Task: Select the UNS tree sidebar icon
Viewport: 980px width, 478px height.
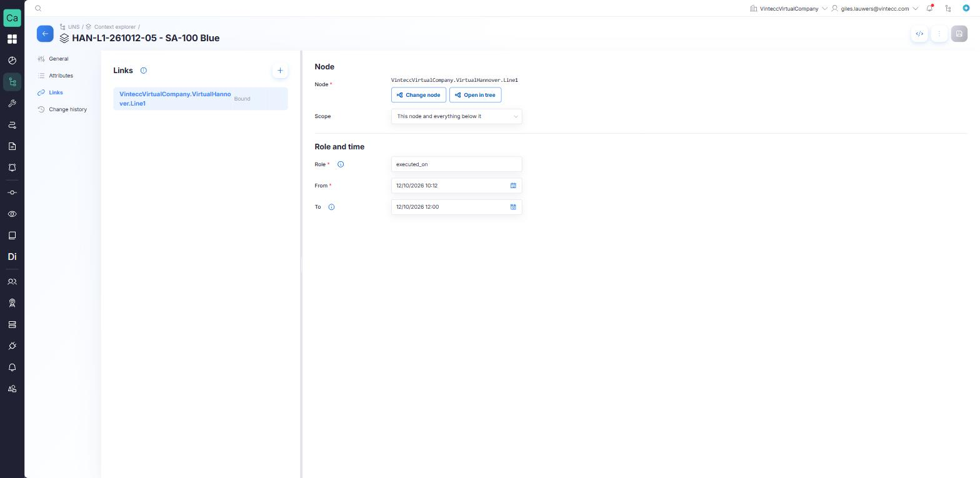Action: [12, 82]
